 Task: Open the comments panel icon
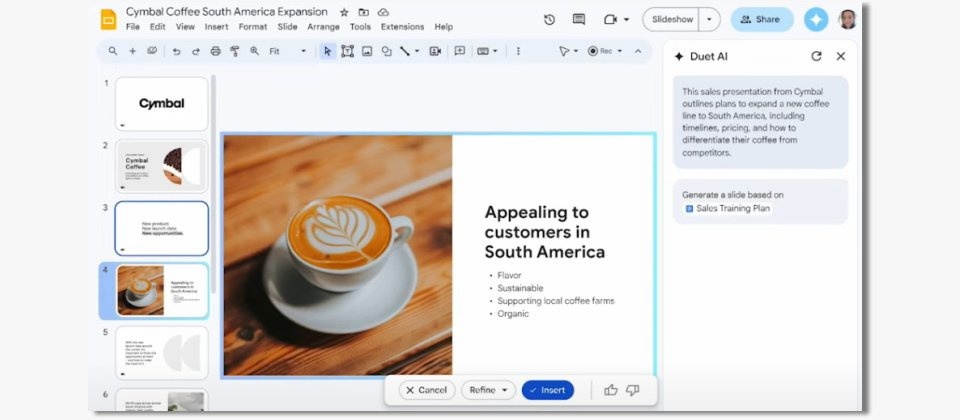click(x=578, y=19)
